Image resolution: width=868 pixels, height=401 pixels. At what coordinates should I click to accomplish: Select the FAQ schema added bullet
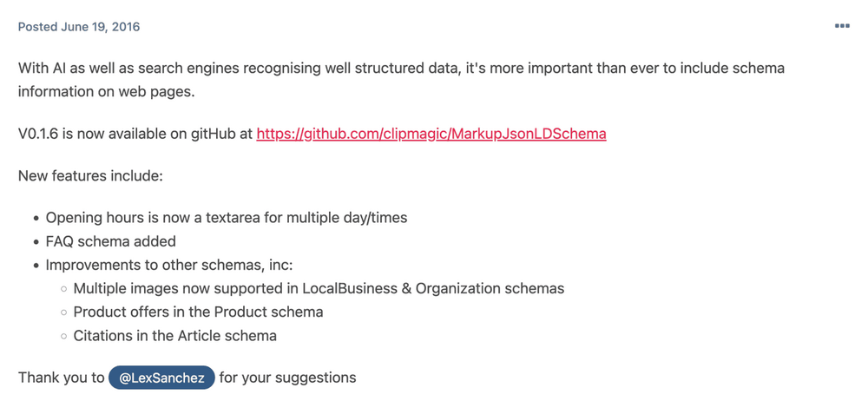[110, 241]
